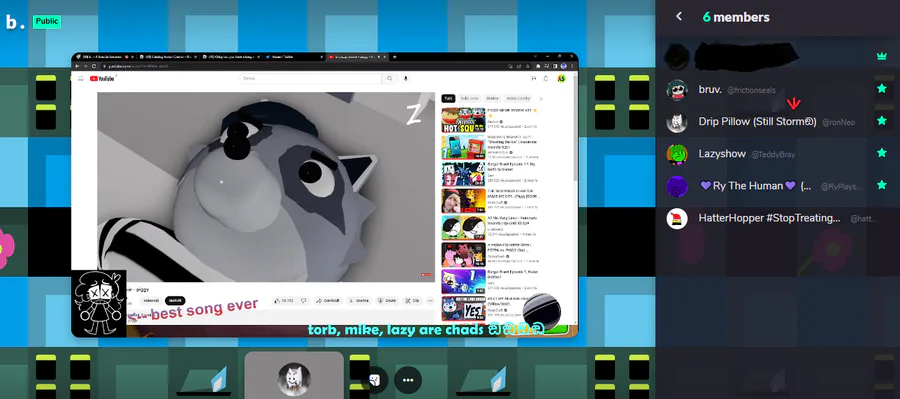Collapse members panel with back chevron
This screenshot has height=399, width=900.
coord(679,17)
